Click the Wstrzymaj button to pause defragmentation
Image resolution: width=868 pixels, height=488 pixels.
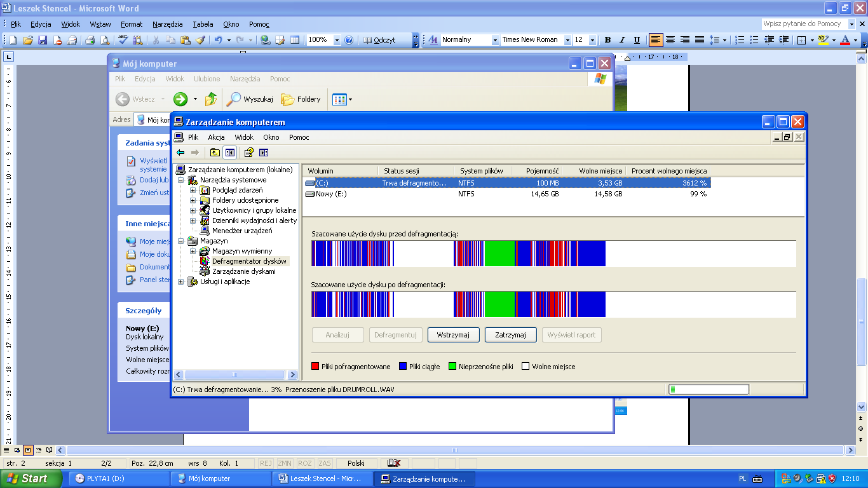(453, 335)
